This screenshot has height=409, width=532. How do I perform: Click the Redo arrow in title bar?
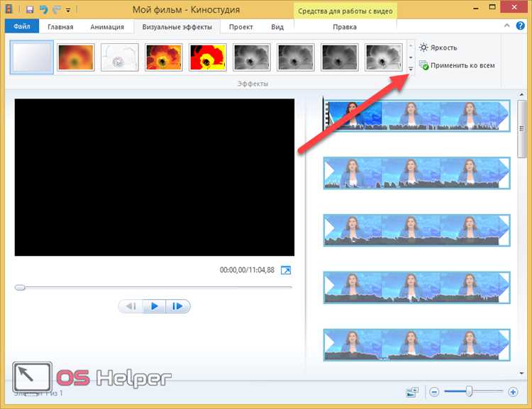[56, 9]
